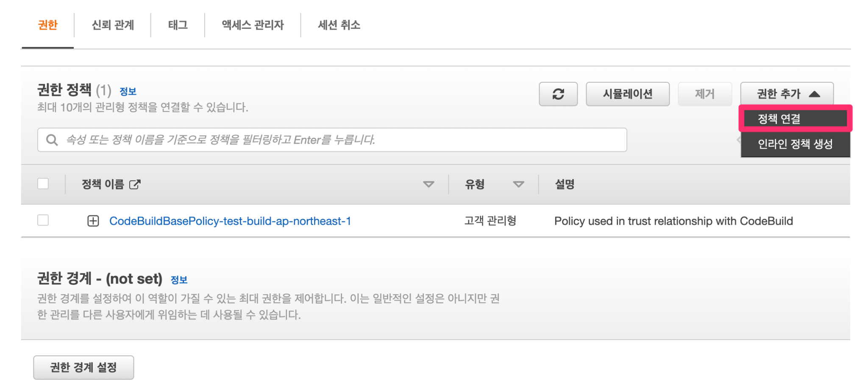This screenshot has height=385, width=868.
Task: Collapse the 권한 추가 dropdown
Action: pos(787,94)
